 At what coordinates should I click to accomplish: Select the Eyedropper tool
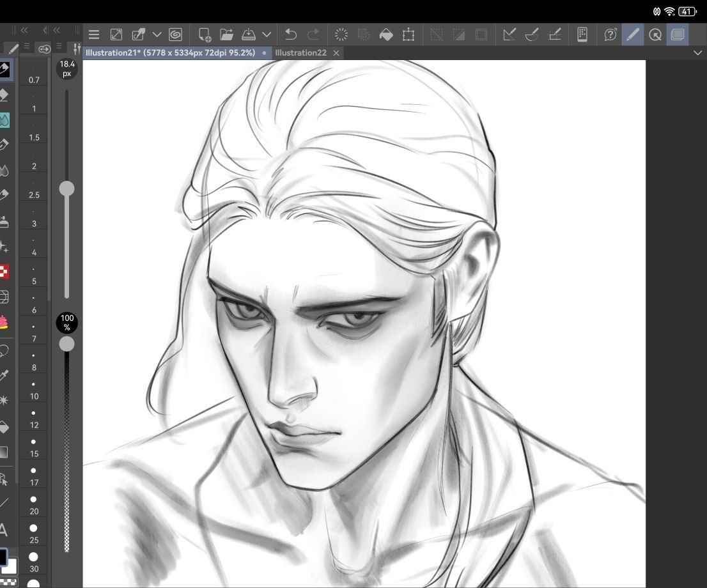[x=4, y=376]
